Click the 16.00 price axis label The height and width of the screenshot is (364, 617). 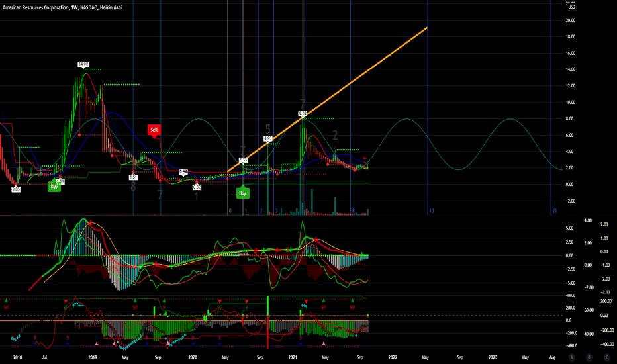(x=571, y=53)
